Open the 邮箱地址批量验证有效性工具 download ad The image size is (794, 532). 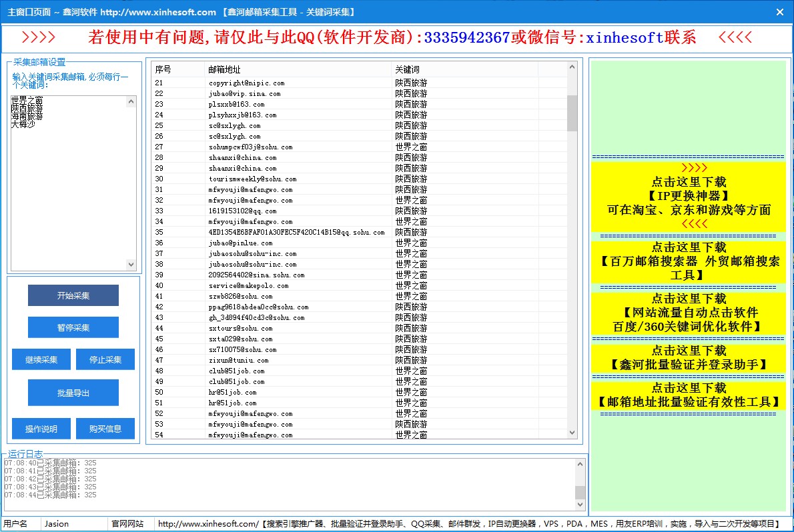click(x=689, y=395)
